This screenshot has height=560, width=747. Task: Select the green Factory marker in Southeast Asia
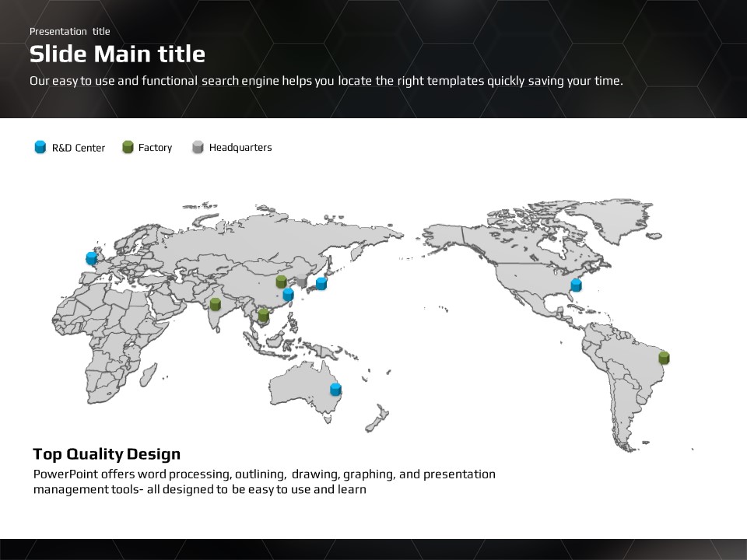pyautogui.click(x=264, y=315)
